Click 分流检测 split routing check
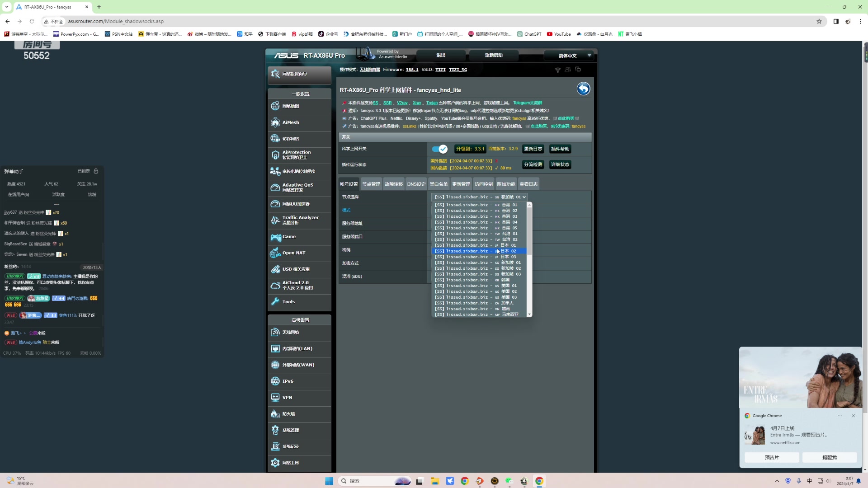The width and height of the screenshot is (868, 488). [533, 164]
